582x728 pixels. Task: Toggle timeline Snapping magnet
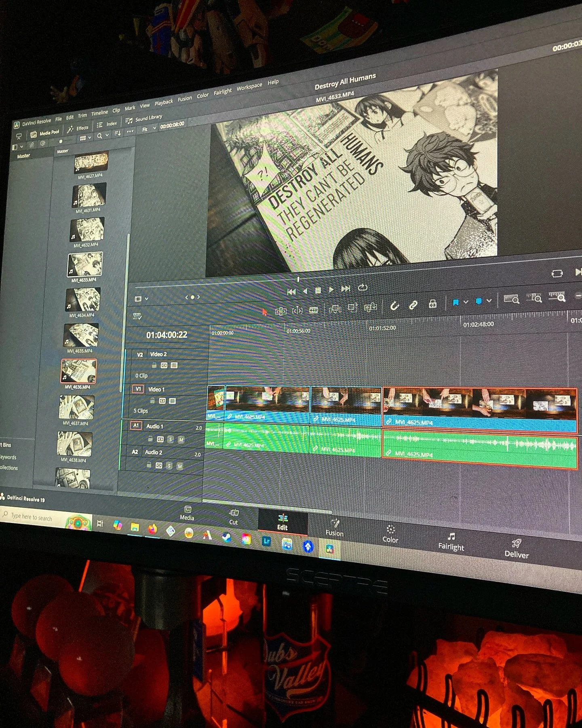click(394, 306)
